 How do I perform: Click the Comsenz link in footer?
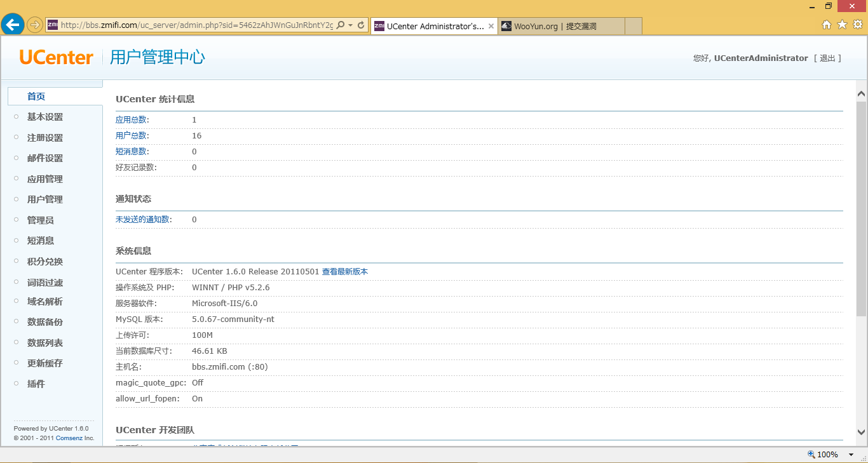tap(69, 438)
